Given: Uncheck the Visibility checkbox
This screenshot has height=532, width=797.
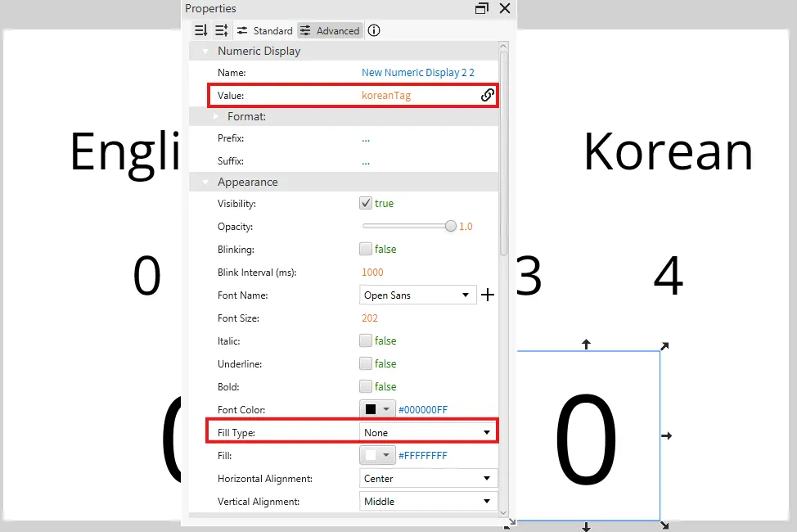Looking at the screenshot, I should pos(366,203).
